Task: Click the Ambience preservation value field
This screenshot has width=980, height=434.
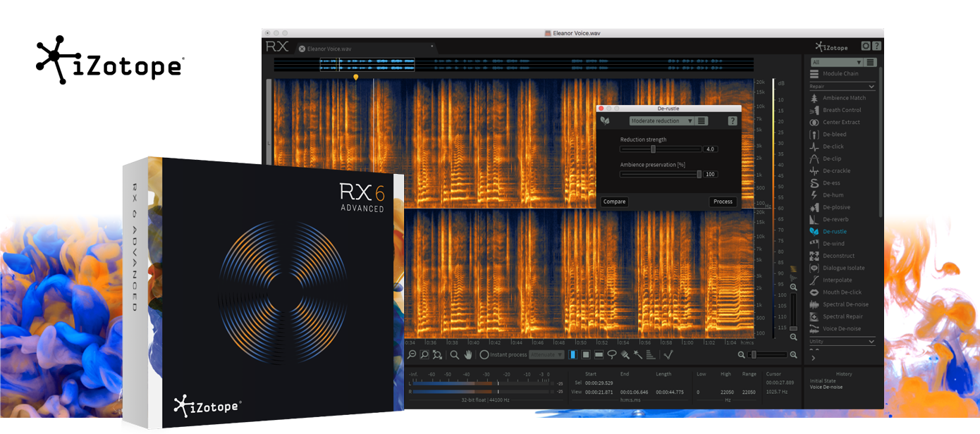Action: pyautogui.click(x=710, y=174)
